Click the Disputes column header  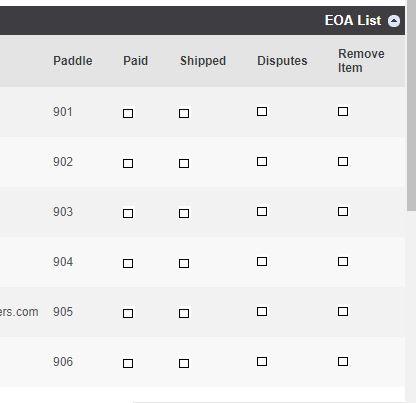282,61
